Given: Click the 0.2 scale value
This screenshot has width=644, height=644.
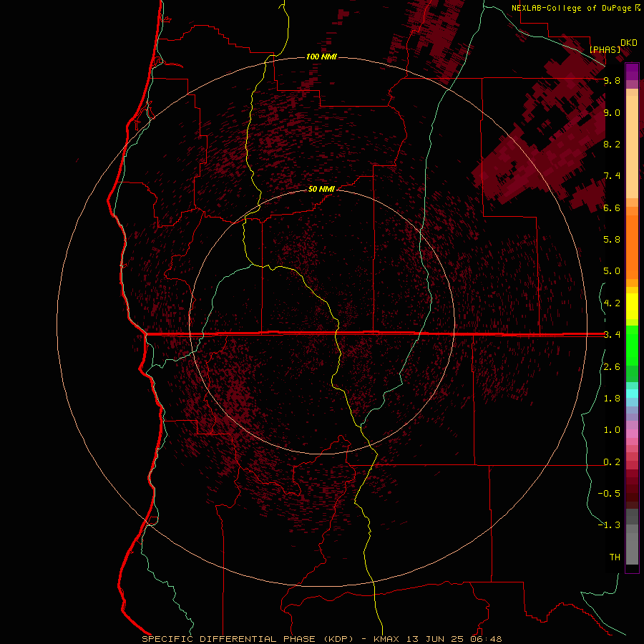Looking at the screenshot, I should [x=612, y=462].
